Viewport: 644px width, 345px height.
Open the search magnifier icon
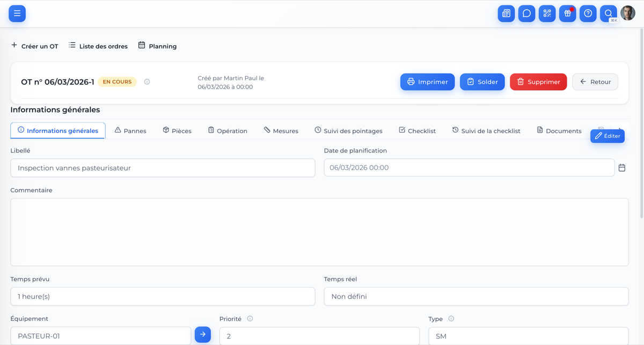coord(608,13)
